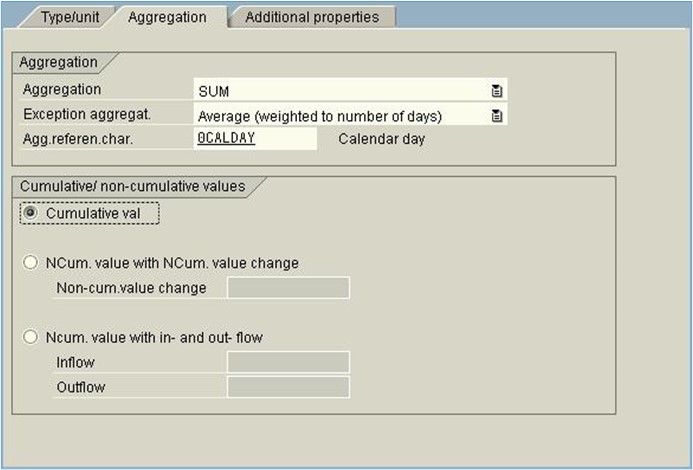The height and width of the screenshot is (470, 693).
Task: Click the Inflow input box
Action: [x=288, y=362]
